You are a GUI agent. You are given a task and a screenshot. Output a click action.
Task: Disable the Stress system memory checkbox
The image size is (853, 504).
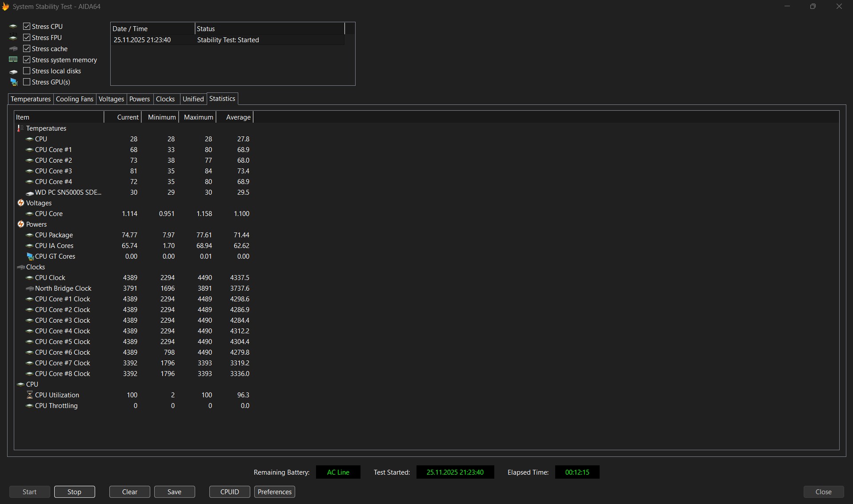coord(27,60)
